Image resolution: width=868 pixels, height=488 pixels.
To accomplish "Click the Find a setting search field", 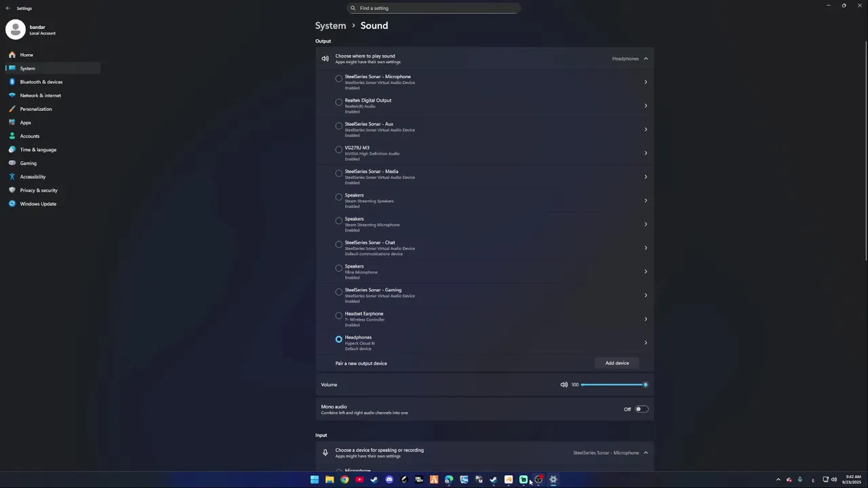I will tap(433, 8).
